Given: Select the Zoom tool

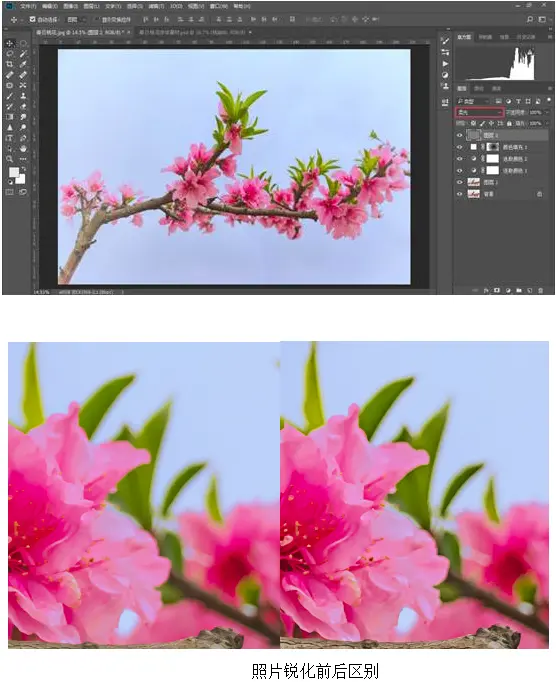Looking at the screenshot, I should click(10, 159).
